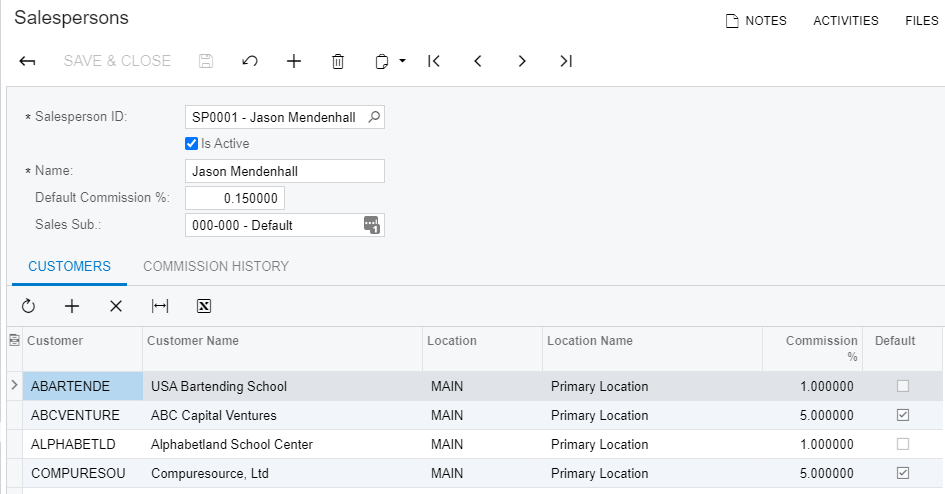Switch to the Commission History tab
Image resolution: width=945 pixels, height=494 pixels.
pyautogui.click(x=216, y=266)
